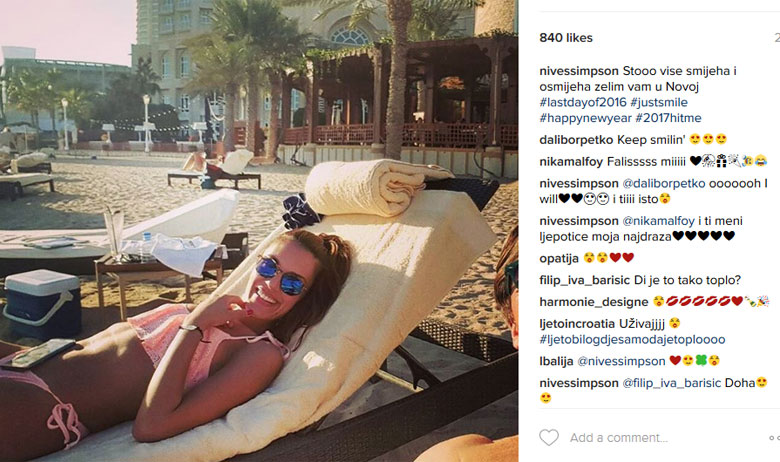Open ljetoincroatia commenter profile
The height and width of the screenshot is (462, 780).
(x=577, y=324)
